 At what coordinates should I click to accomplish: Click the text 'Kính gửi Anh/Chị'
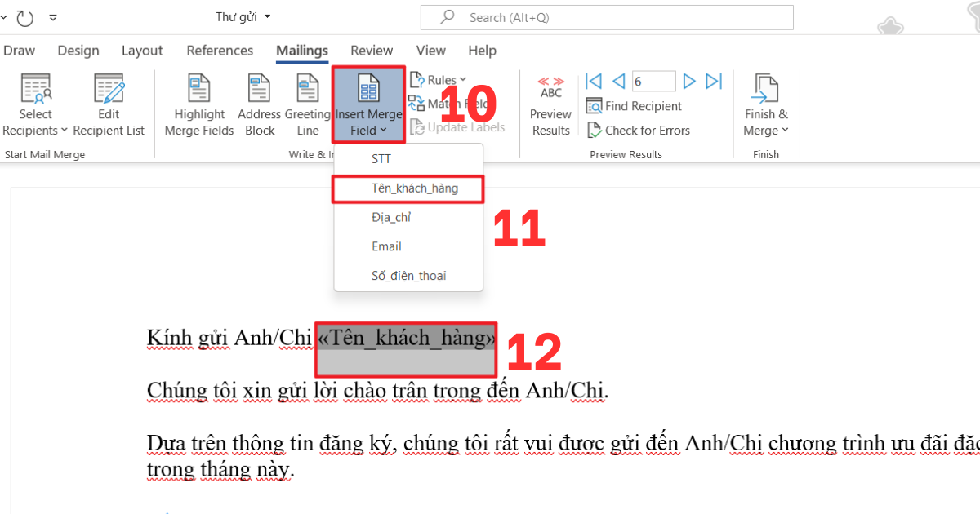point(229,338)
